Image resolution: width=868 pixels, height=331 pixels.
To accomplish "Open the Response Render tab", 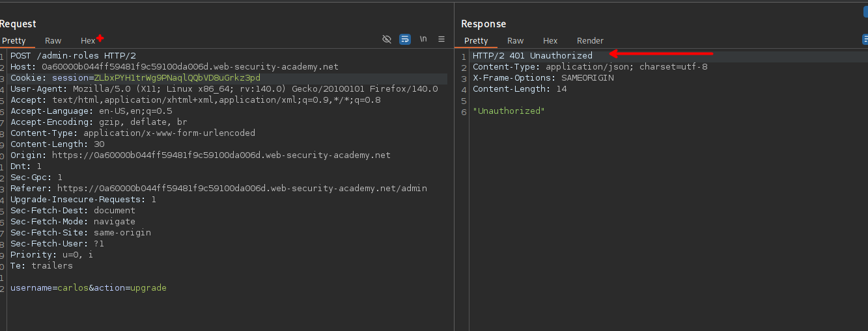I will point(590,41).
